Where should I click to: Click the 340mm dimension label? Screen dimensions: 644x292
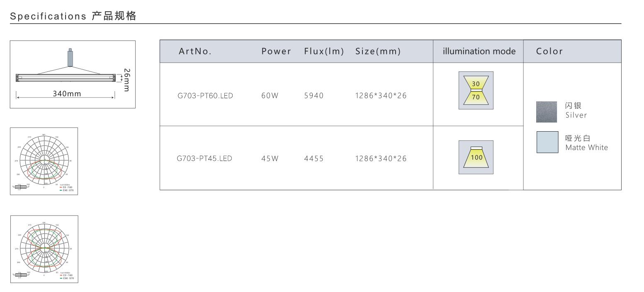(x=67, y=93)
